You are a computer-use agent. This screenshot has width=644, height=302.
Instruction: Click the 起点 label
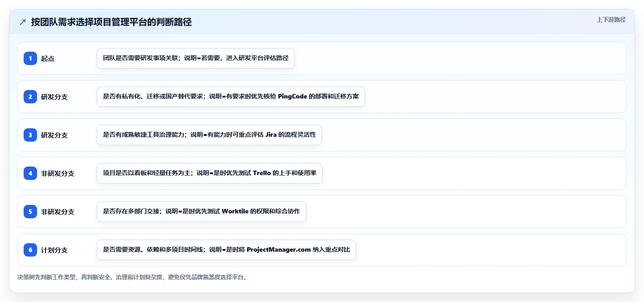click(48, 58)
